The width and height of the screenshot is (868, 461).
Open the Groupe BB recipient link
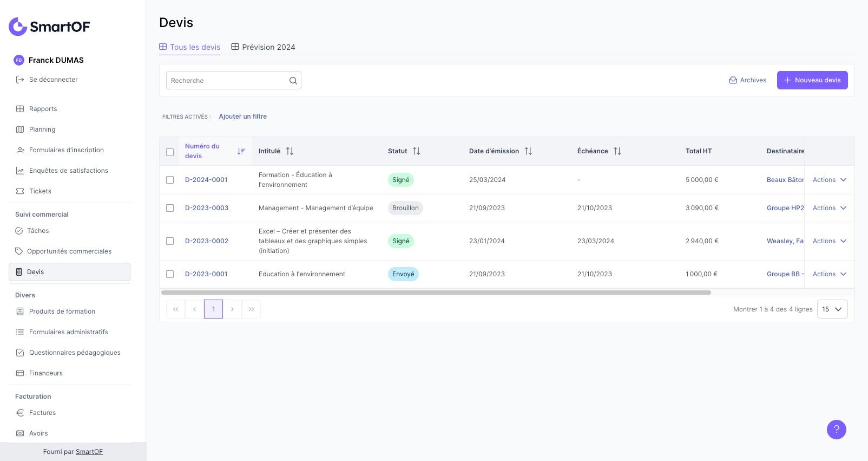click(x=785, y=274)
